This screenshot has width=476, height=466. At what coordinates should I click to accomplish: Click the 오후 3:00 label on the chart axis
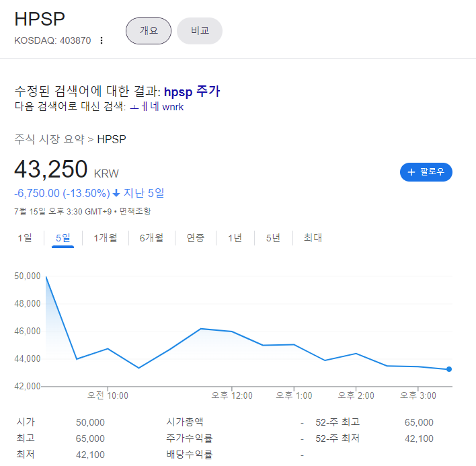[x=418, y=395]
